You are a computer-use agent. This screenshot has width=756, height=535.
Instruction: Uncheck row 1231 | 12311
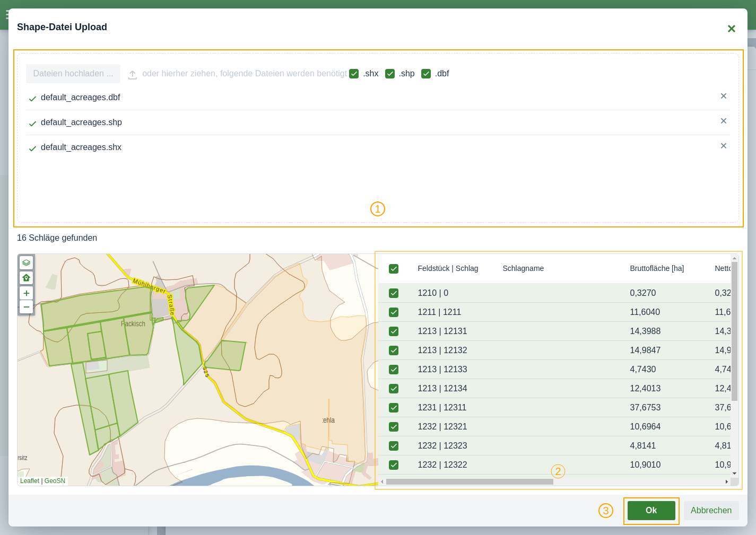pos(394,408)
